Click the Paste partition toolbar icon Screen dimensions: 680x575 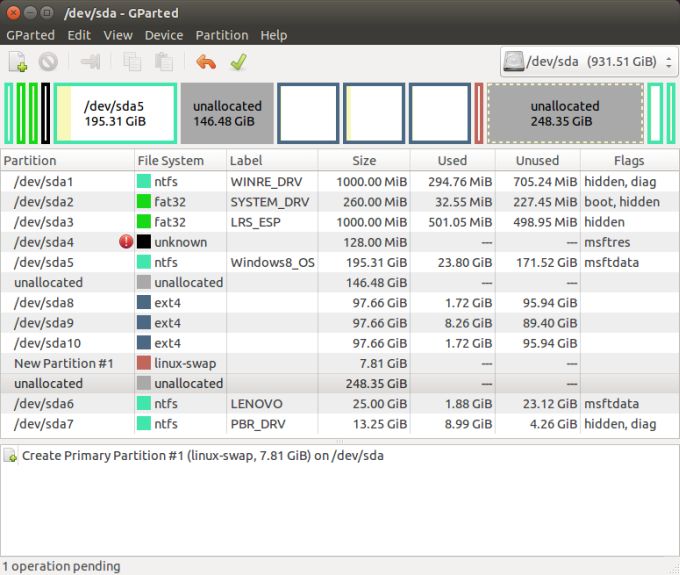(163, 62)
